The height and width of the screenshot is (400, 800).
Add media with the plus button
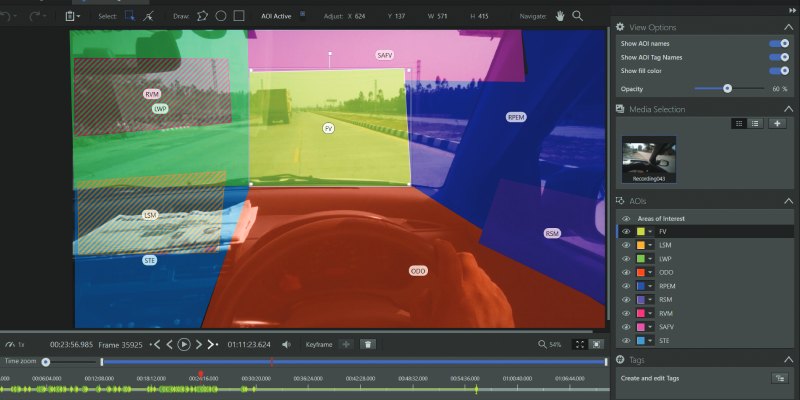[x=777, y=123]
